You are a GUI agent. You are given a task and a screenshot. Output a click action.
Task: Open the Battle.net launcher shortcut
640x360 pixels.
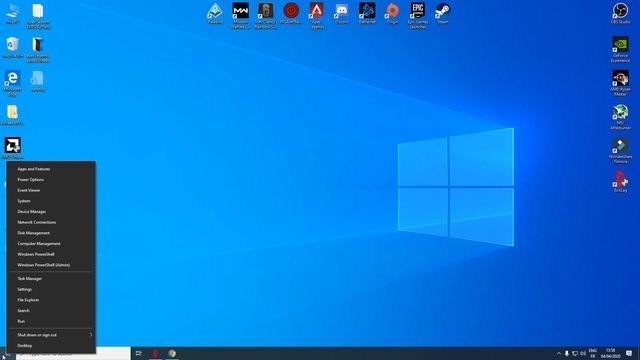point(367,13)
